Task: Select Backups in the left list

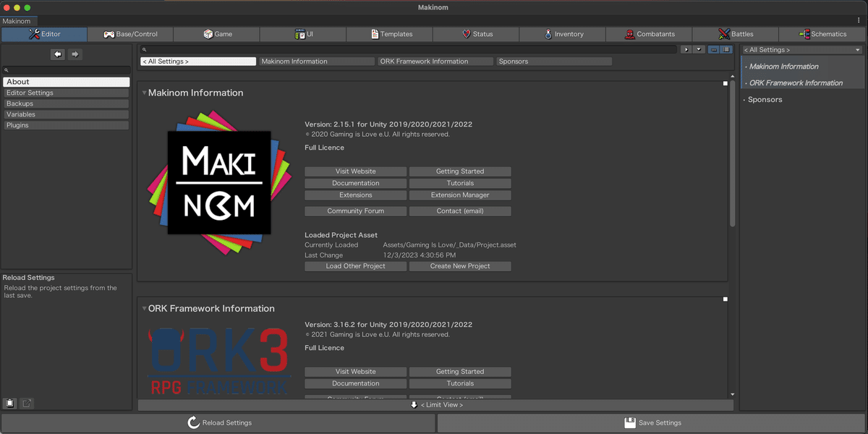Action: click(67, 103)
